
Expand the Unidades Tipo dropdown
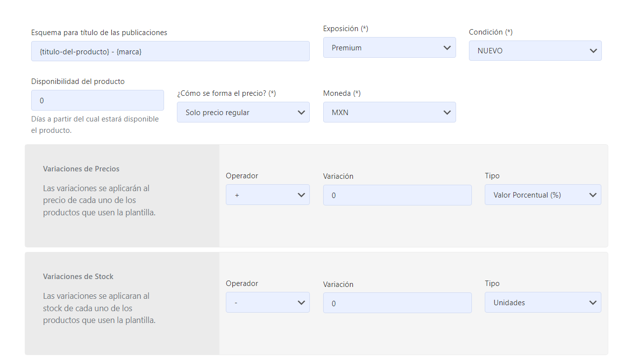(x=543, y=303)
